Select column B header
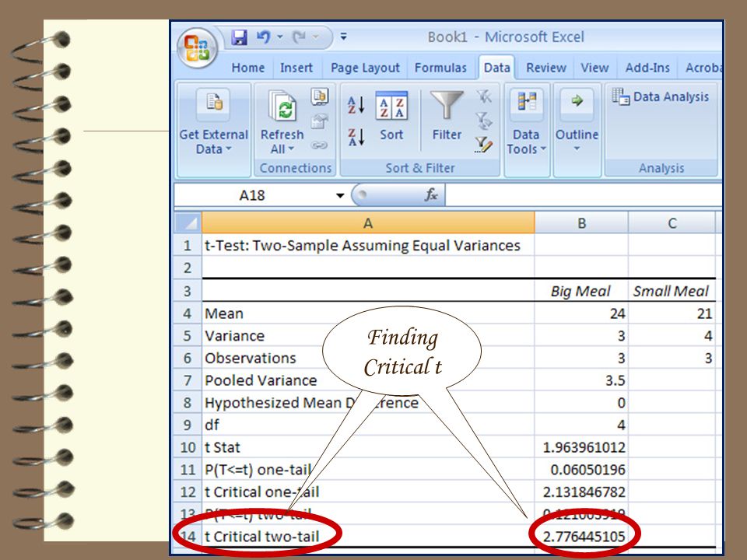 pos(581,223)
